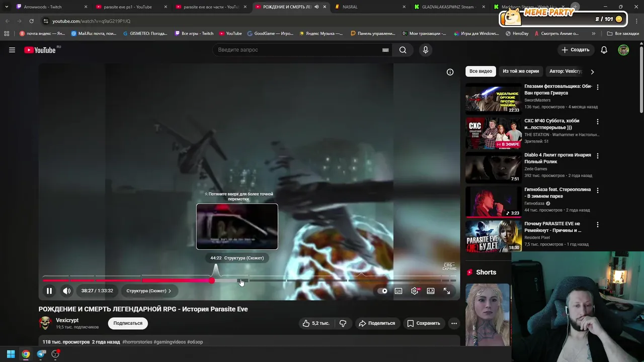Toggle subtitles in the player
644x362 pixels.
(398, 291)
